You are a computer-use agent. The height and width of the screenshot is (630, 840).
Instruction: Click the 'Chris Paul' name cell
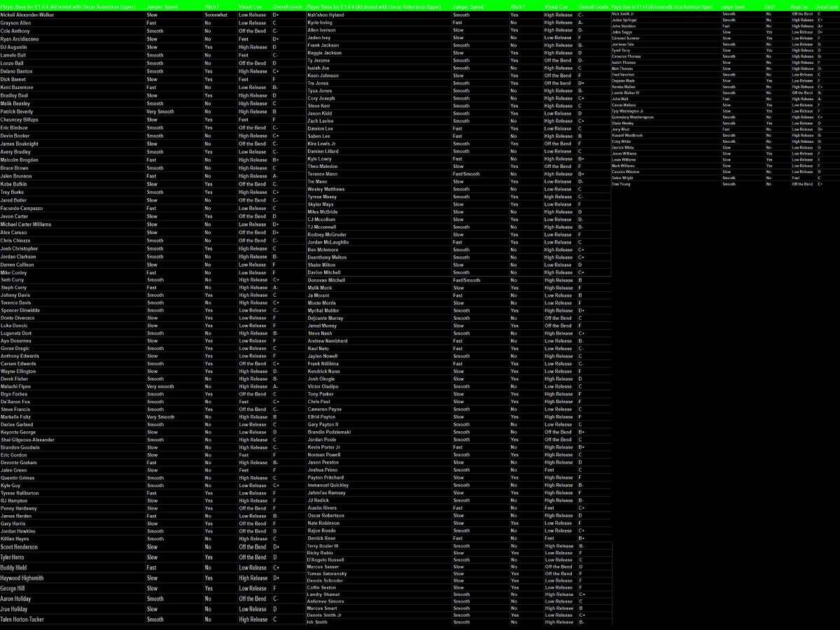pos(318,402)
